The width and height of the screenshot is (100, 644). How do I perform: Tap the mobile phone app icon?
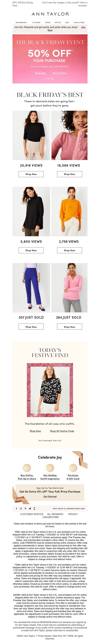(x=34, y=508)
